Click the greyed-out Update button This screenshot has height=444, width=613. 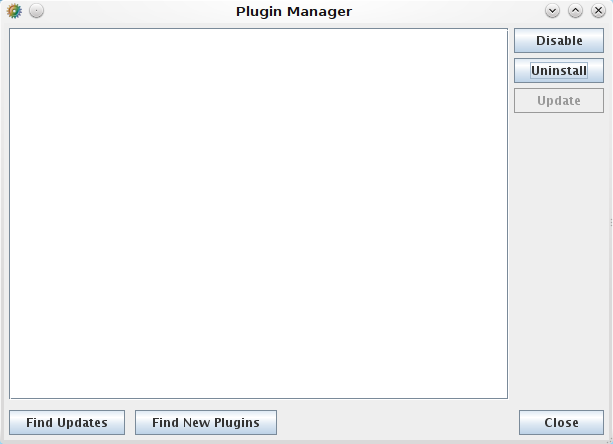point(559,101)
